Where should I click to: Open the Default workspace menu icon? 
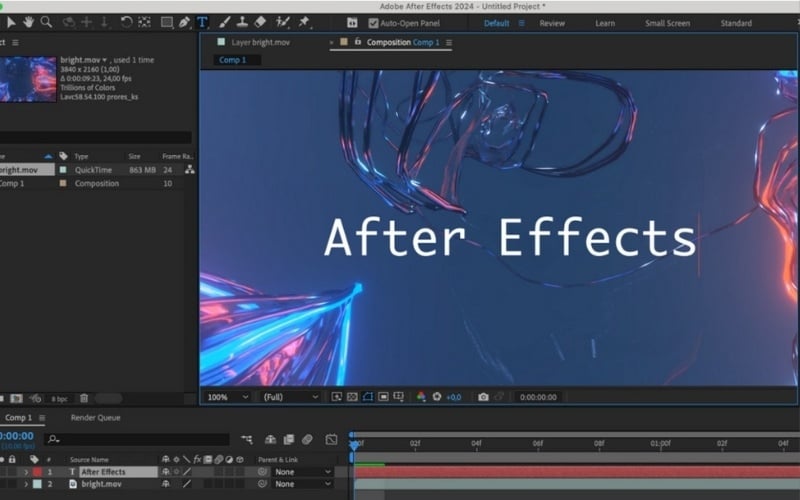coord(521,23)
